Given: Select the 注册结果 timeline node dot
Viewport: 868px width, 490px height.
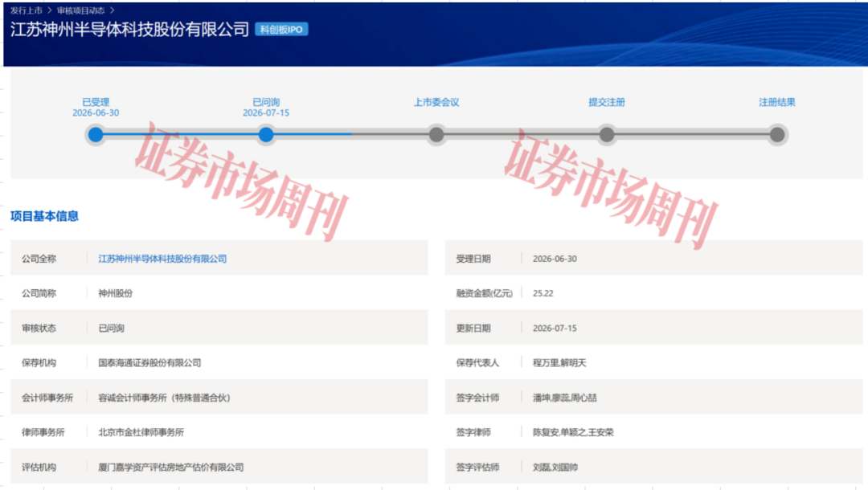Looking at the screenshot, I should [777, 134].
